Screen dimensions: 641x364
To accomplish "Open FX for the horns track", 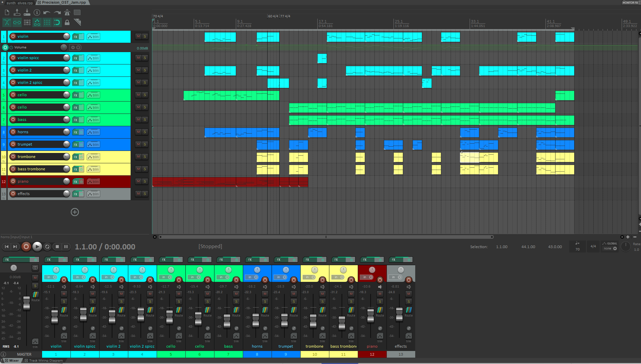I will [x=75, y=132].
